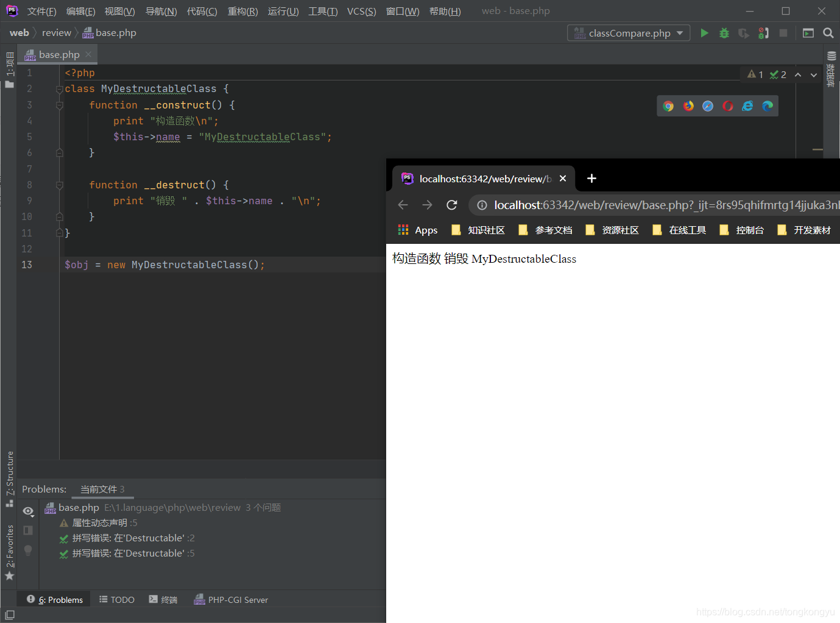Screen dimensions: 840x623
Task: Close the localhost browser tab
Action: 563,179
